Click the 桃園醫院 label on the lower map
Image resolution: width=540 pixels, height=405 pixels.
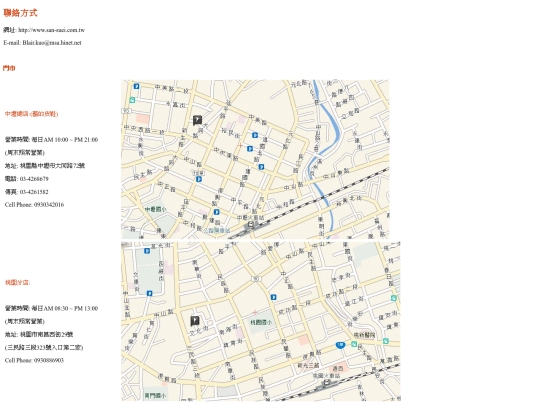pyautogui.click(x=364, y=335)
